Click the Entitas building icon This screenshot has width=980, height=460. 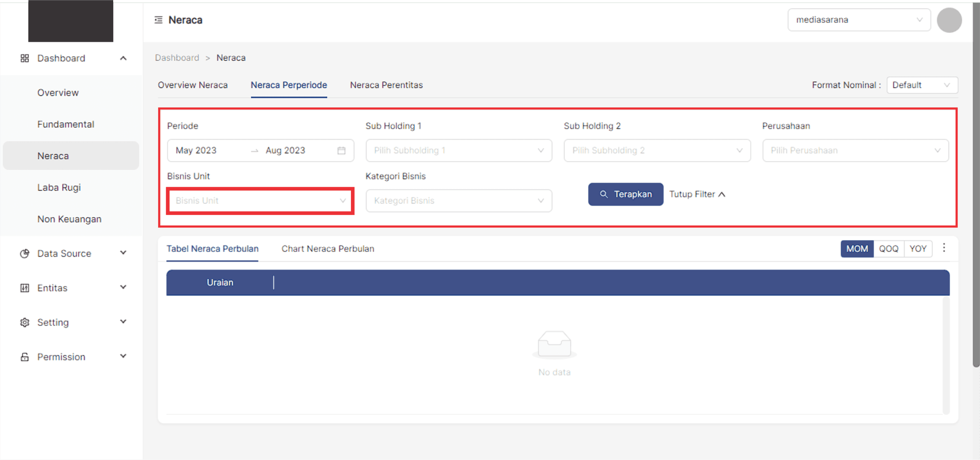coord(24,288)
